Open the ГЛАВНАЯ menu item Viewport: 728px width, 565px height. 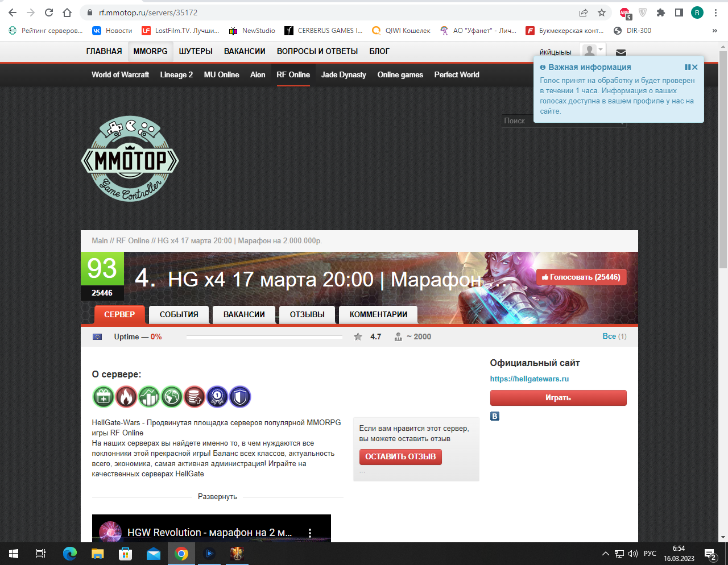pyautogui.click(x=104, y=51)
